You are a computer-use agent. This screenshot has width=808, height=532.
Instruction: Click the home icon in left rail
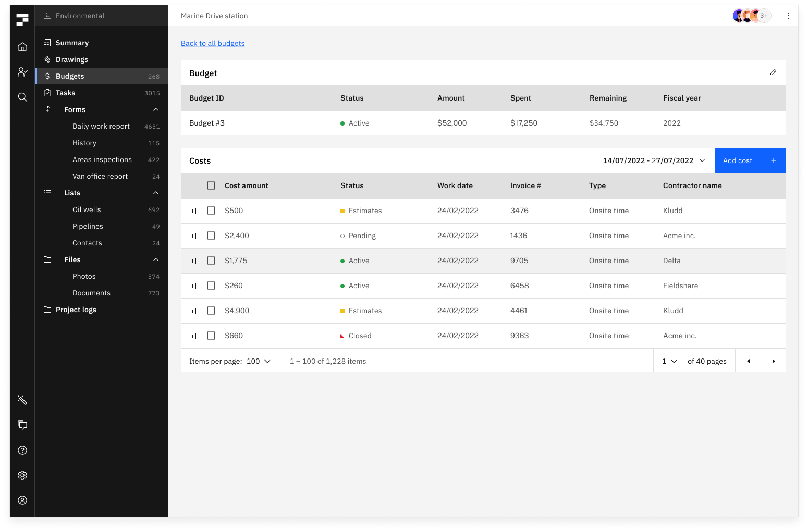(x=22, y=47)
